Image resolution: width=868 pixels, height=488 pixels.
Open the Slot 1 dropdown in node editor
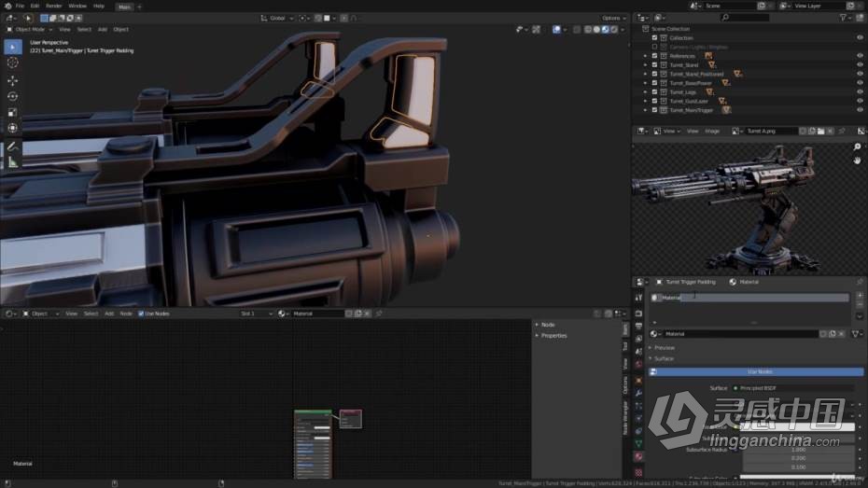pos(257,314)
